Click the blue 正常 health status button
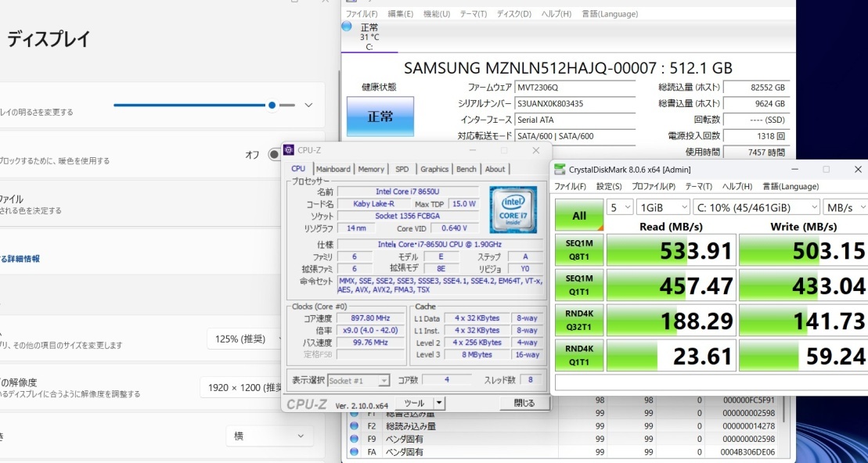Viewport: 868px width, 463px height. pyautogui.click(x=380, y=117)
